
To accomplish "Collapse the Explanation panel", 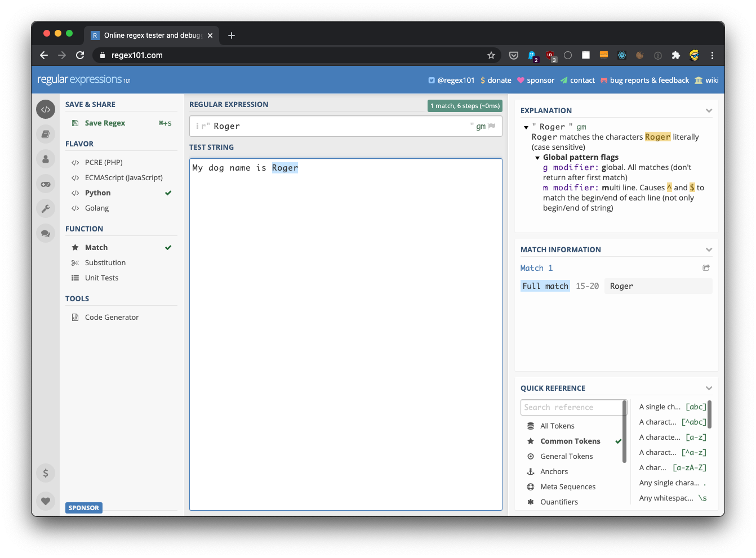I will pyautogui.click(x=709, y=110).
